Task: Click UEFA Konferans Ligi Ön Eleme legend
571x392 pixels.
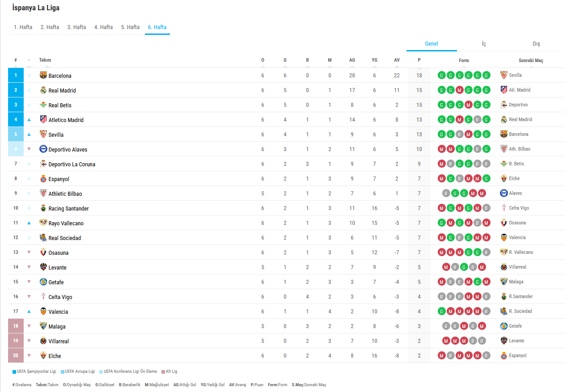Action: [x=128, y=371]
